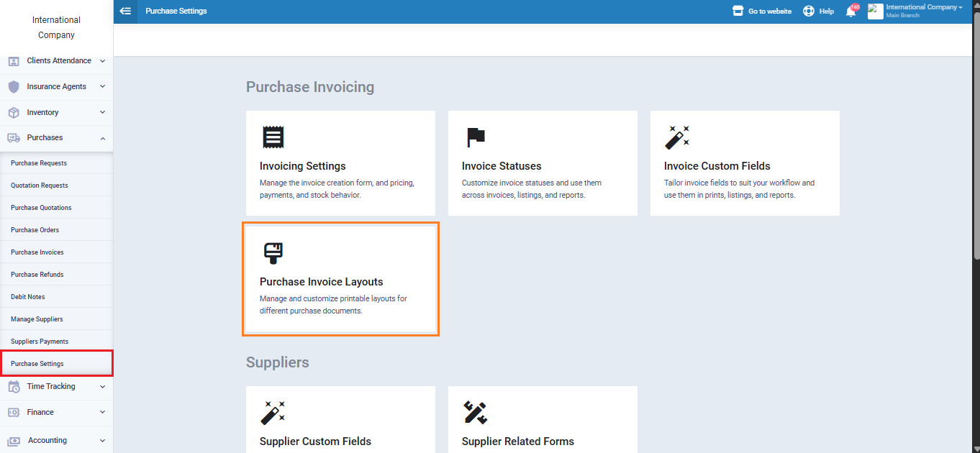Click the sidebar collapse arrow icon
Screen dimensions: 980x453
tap(125, 11)
